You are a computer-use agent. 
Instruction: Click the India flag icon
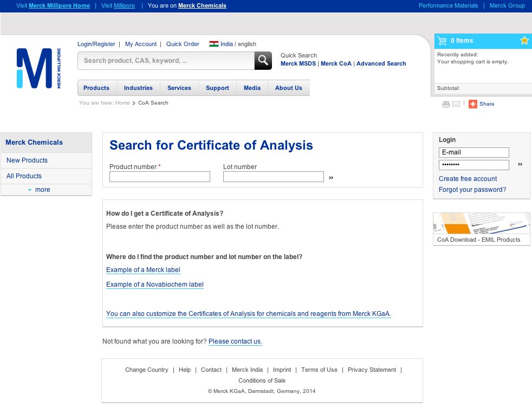(x=214, y=44)
